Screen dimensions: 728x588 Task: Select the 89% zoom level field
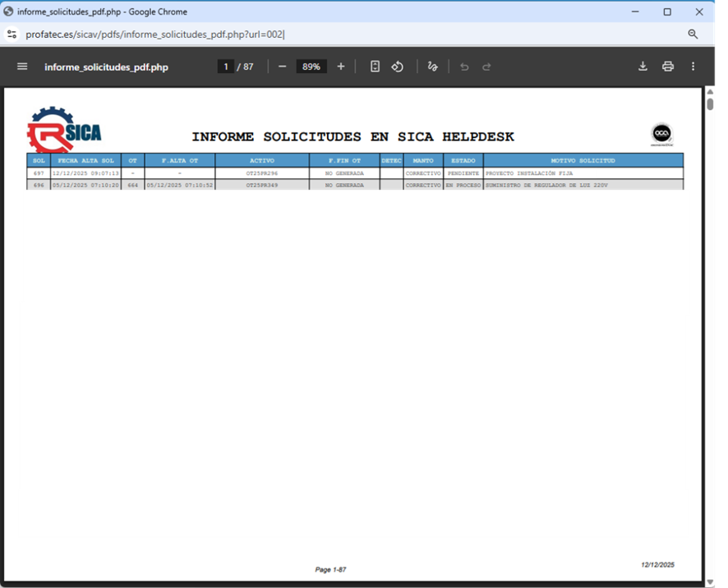(311, 67)
